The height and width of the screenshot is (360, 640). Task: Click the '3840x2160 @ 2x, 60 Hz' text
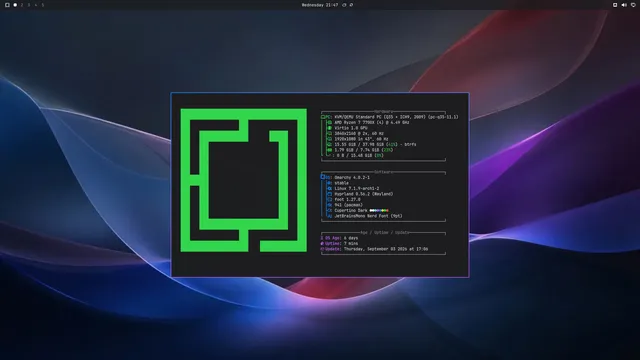pyautogui.click(x=359, y=133)
